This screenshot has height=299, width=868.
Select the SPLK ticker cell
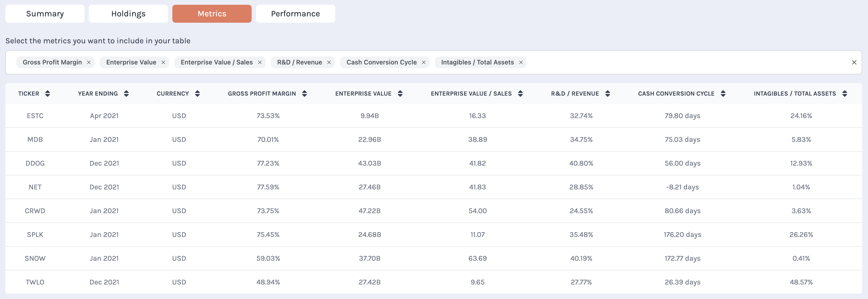click(x=35, y=235)
